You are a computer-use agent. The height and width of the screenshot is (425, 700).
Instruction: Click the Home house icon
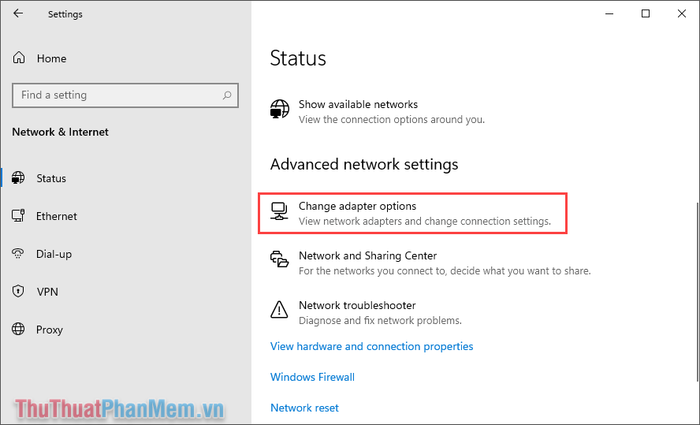(19, 58)
